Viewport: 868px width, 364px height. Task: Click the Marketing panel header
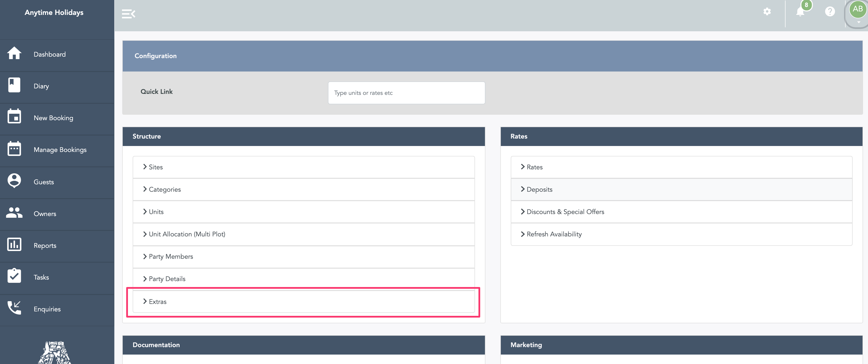681,345
